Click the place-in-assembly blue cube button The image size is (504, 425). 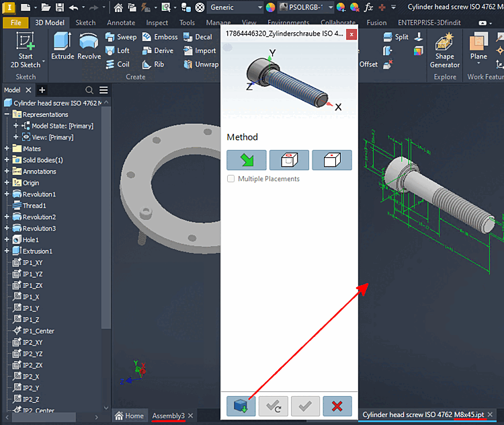241,406
